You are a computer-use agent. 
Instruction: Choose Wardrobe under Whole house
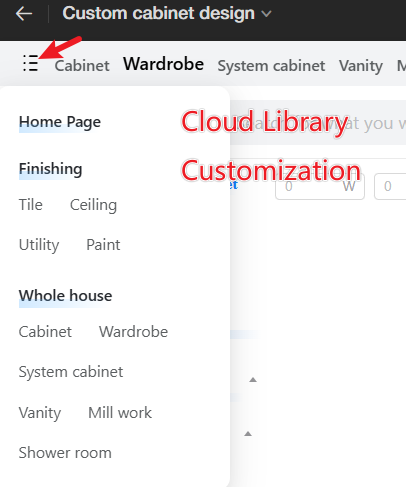point(133,332)
